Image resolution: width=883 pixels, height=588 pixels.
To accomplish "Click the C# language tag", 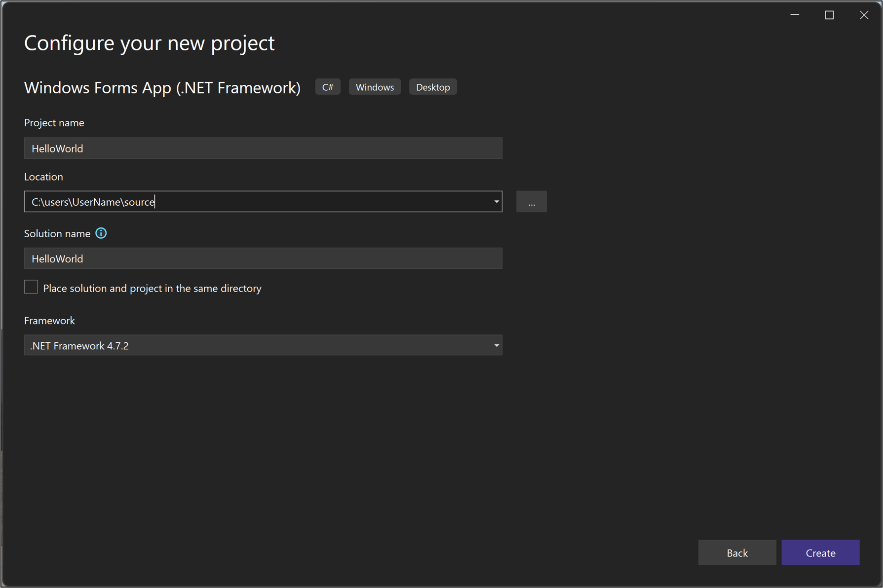I will pyautogui.click(x=328, y=87).
